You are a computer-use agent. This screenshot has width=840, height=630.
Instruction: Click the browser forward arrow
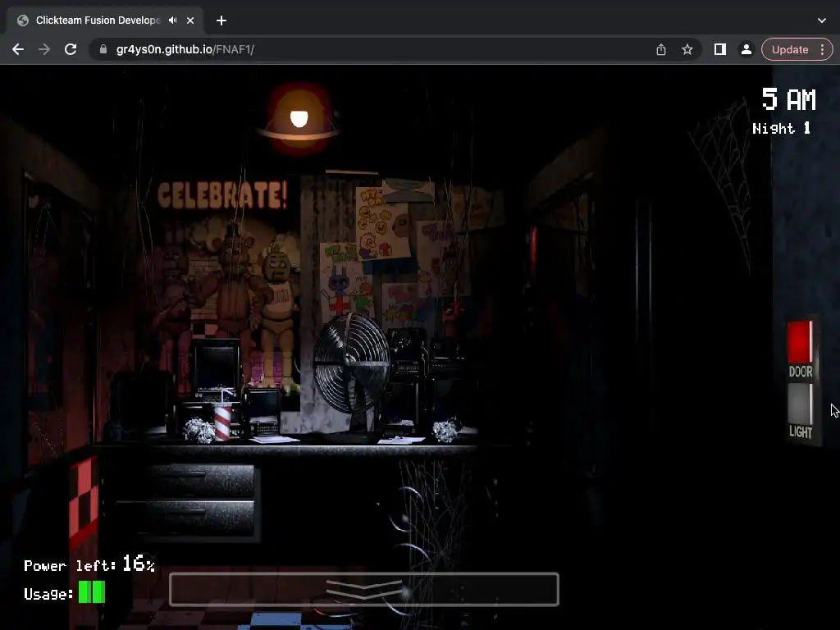click(44, 49)
